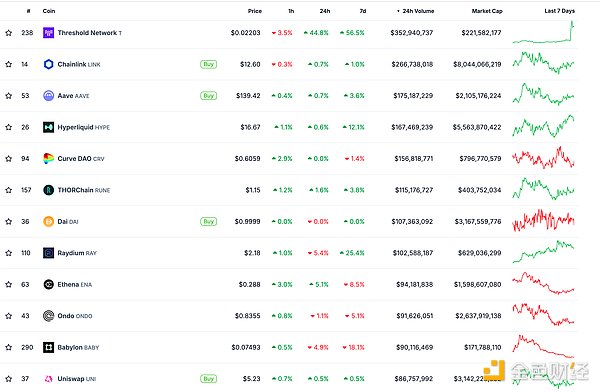Click the Chainlink hexagon logo
The height and width of the screenshot is (392, 600).
click(x=48, y=64)
